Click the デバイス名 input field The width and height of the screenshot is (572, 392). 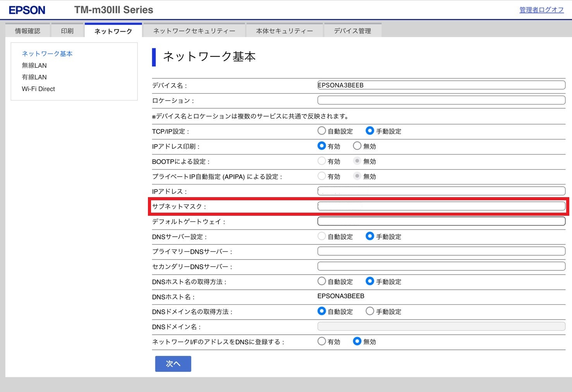pos(441,85)
